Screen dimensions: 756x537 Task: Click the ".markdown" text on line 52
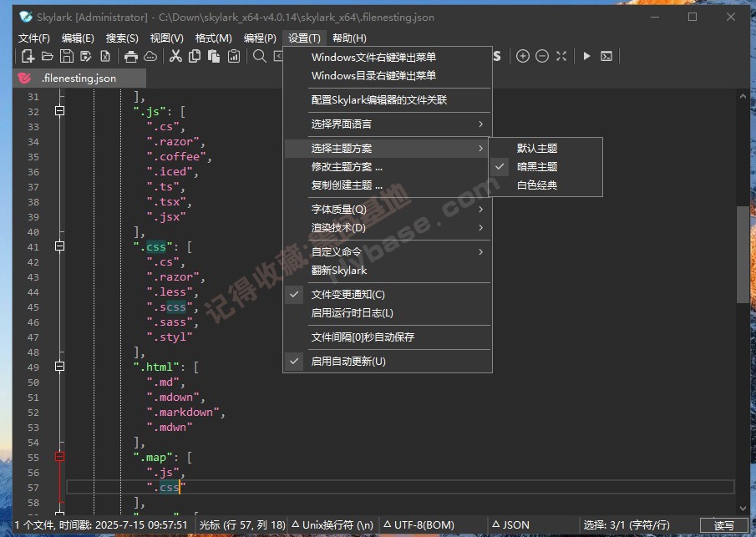pyautogui.click(x=183, y=413)
